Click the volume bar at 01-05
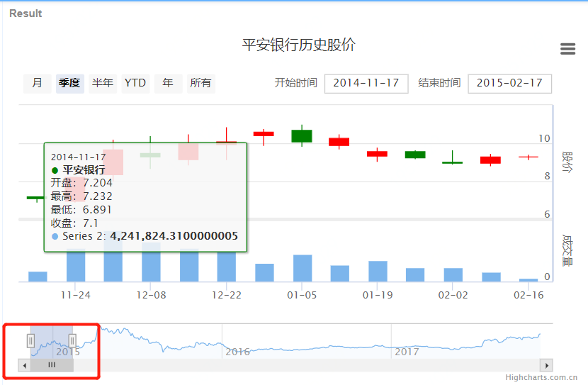This screenshot has height=385, width=588. (x=303, y=268)
